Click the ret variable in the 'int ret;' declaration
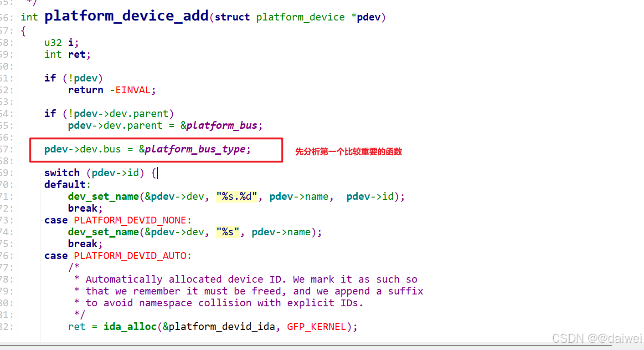 pyautogui.click(x=77, y=55)
